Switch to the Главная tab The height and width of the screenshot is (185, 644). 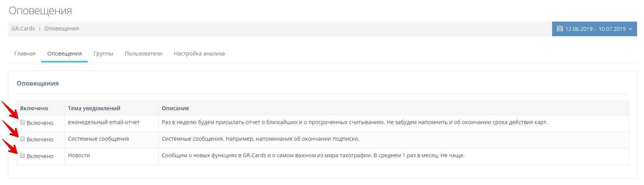point(25,54)
